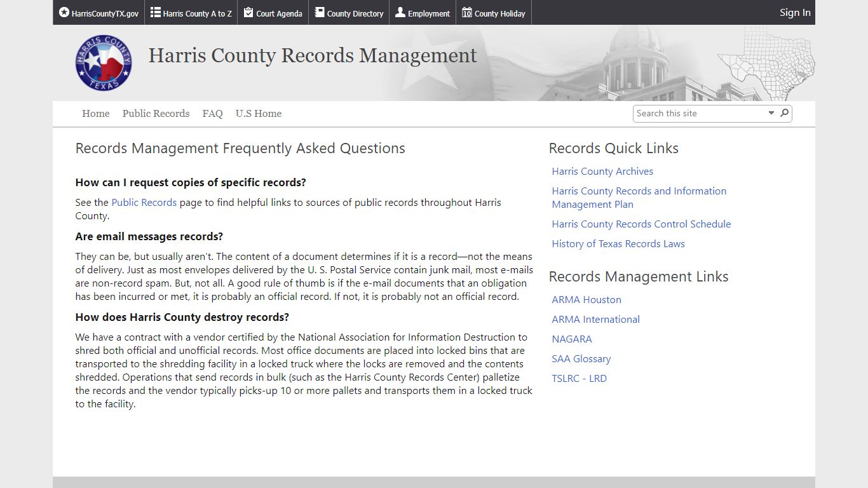Open the TSLRC - LRD link
The image size is (868, 488).
[x=580, y=379]
